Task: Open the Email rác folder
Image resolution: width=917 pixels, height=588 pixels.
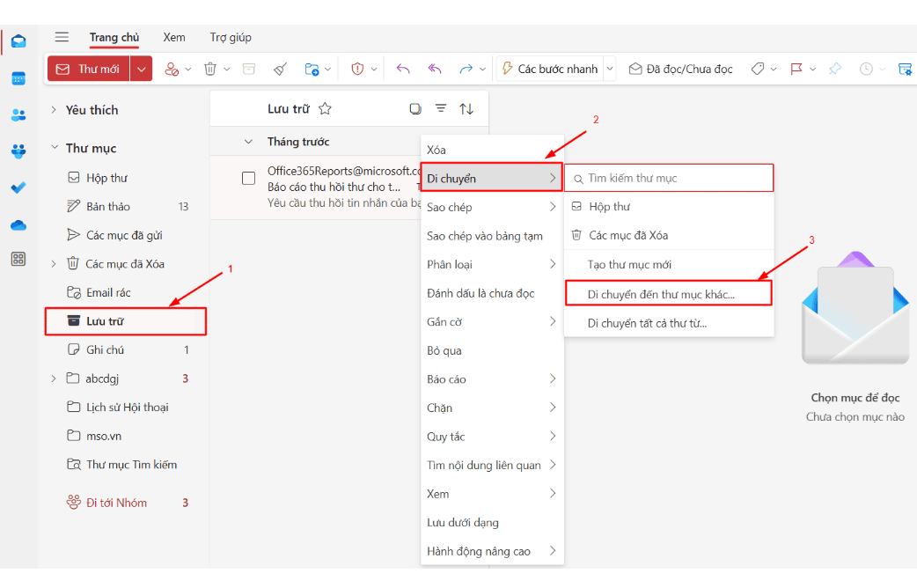Action: click(126, 292)
